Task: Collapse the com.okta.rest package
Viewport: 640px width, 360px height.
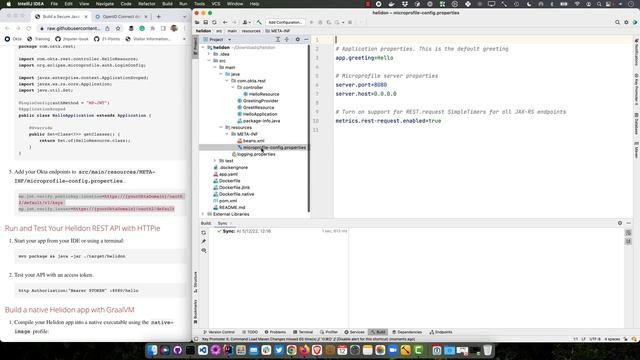Action: pyautogui.click(x=227, y=81)
